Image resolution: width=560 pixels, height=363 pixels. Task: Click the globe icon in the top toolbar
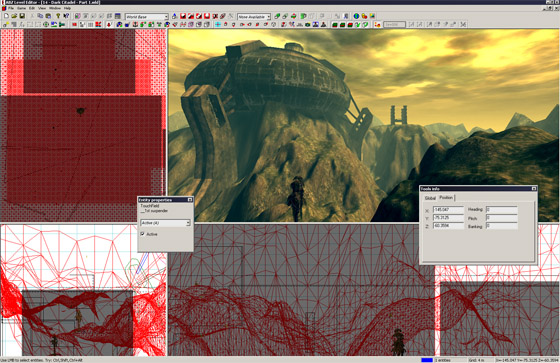(x=356, y=16)
